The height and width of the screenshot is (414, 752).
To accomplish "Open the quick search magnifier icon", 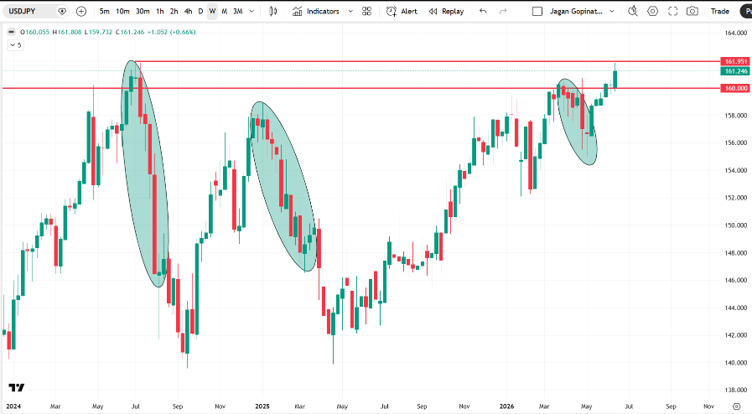I will pos(633,11).
